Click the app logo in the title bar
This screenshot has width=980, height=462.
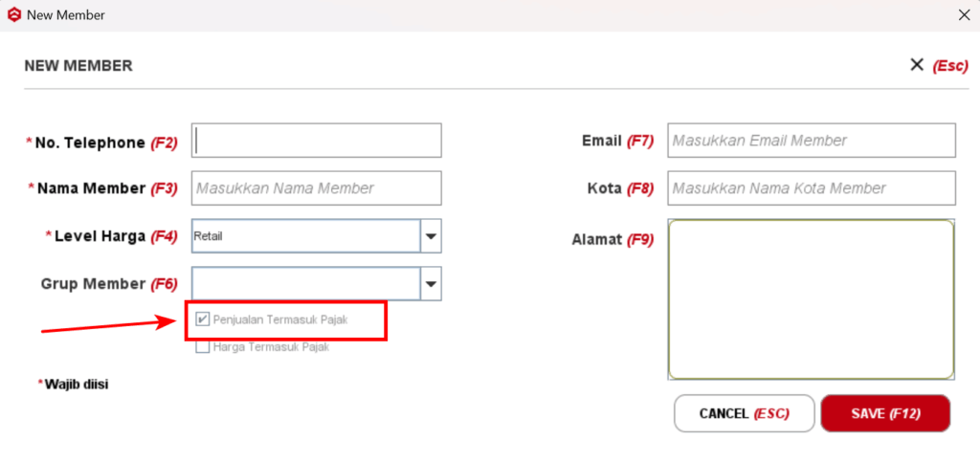tap(14, 15)
